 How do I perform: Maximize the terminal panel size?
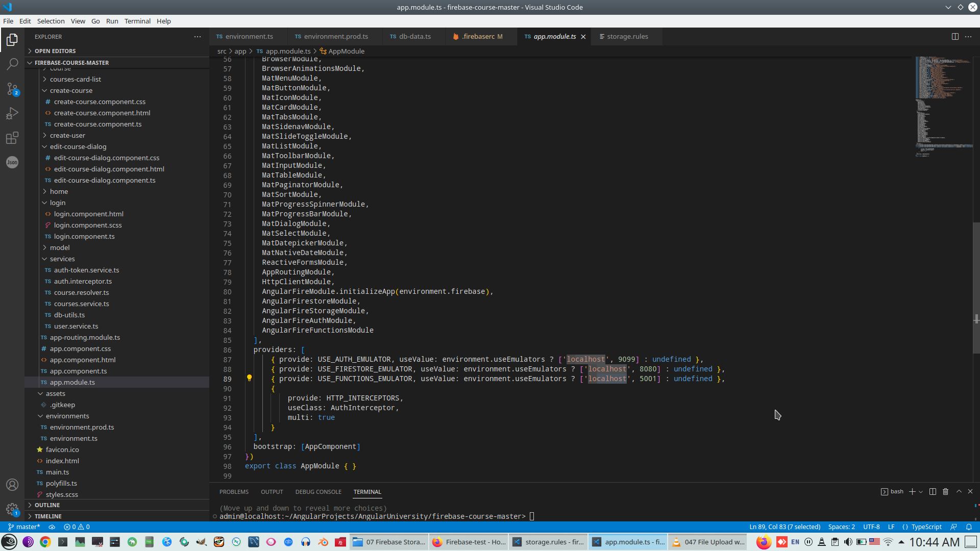point(959,491)
